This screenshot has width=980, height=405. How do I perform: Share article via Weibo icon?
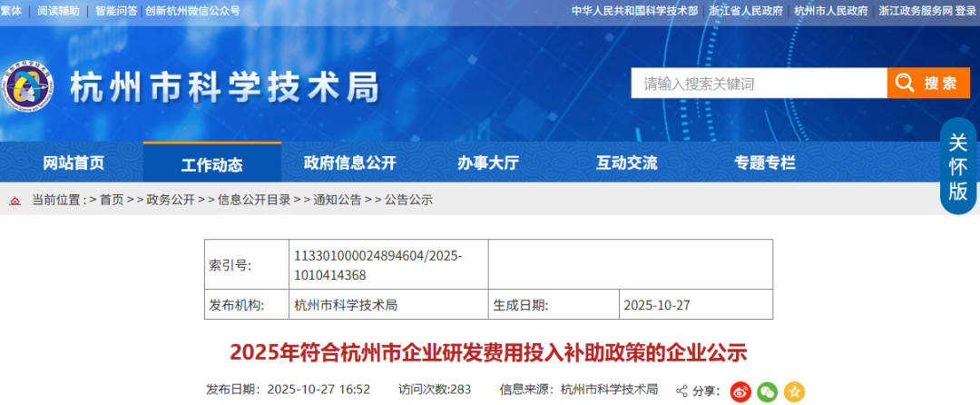tap(741, 391)
